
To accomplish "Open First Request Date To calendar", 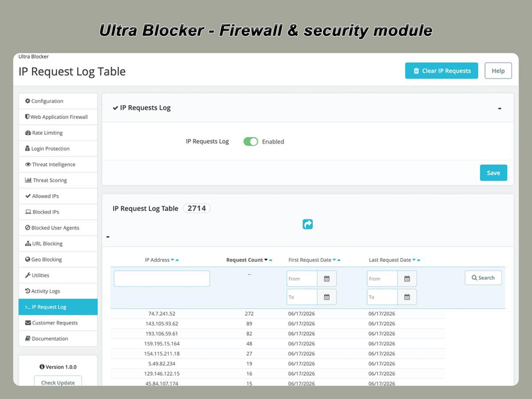I will [x=327, y=297].
